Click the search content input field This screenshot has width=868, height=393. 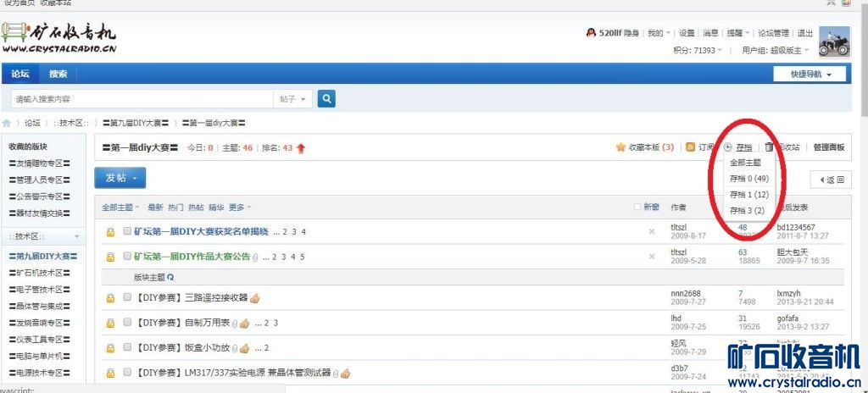point(142,99)
